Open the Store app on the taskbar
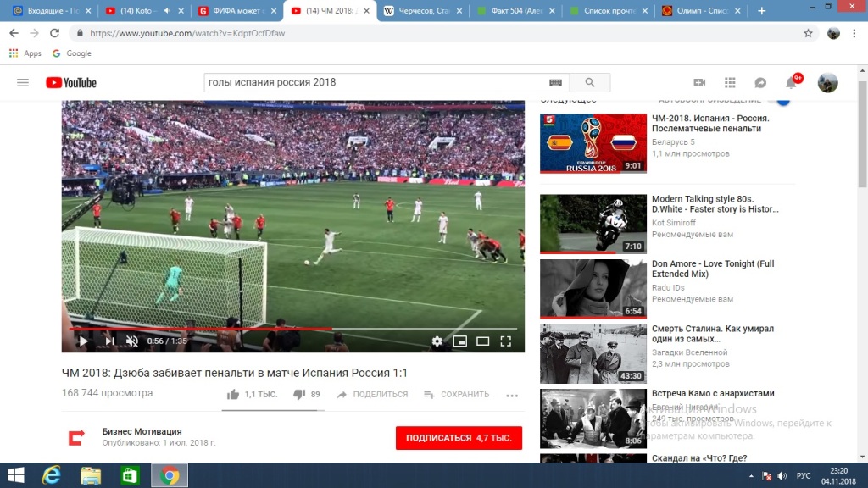Screen dimensions: 868x488 click(130, 475)
